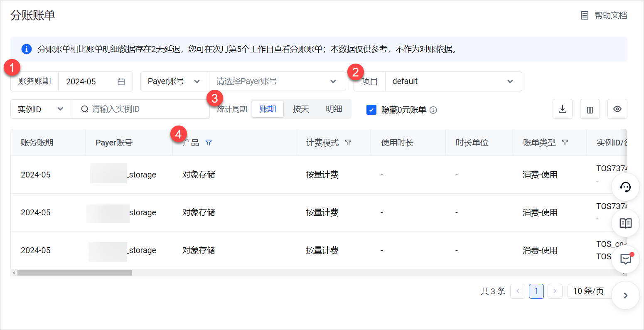Switch statistics period to 按天
Image resolution: width=644 pixels, height=330 pixels.
click(x=301, y=109)
